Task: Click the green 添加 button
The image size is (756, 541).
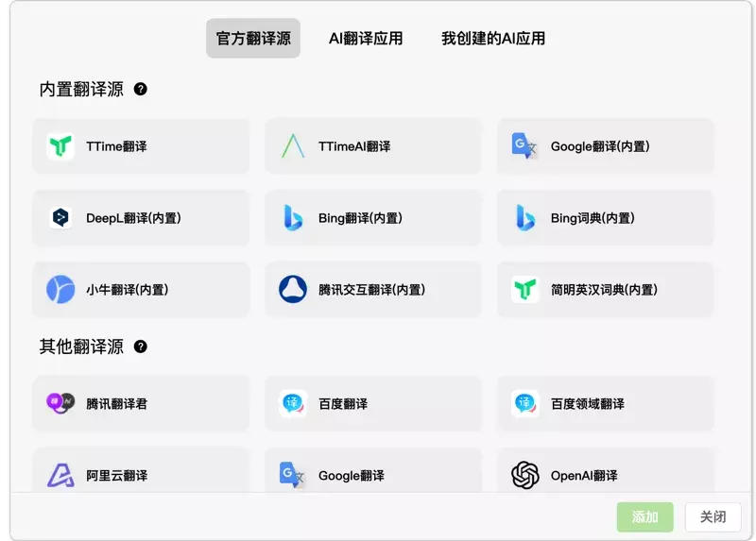Action: click(x=644, y=516)
